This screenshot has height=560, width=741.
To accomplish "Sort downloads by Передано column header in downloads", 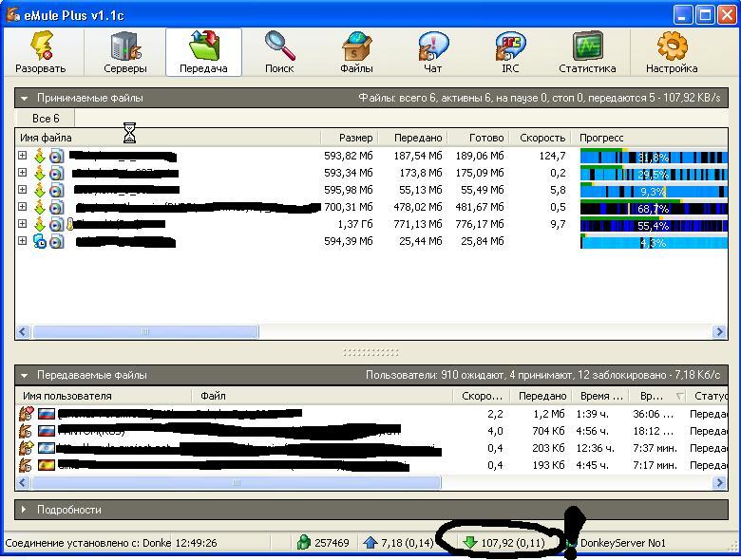I will [x=412, y=138].
